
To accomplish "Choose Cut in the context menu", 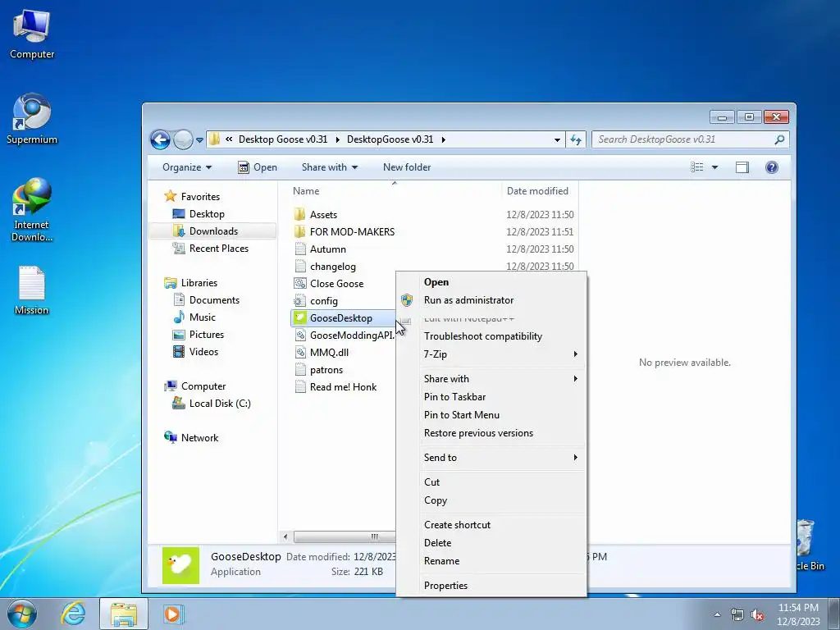I will (491, 482).
